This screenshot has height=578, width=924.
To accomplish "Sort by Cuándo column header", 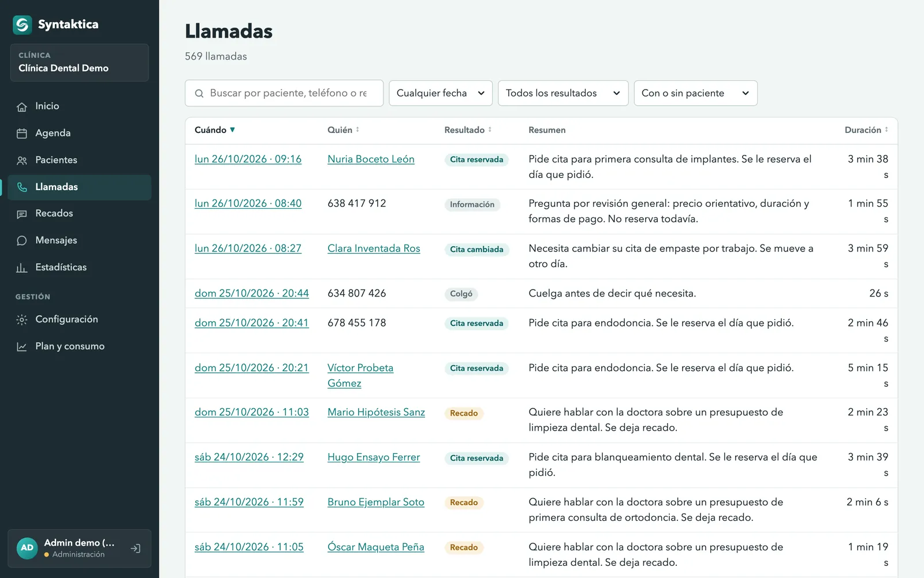I will 215,130.
